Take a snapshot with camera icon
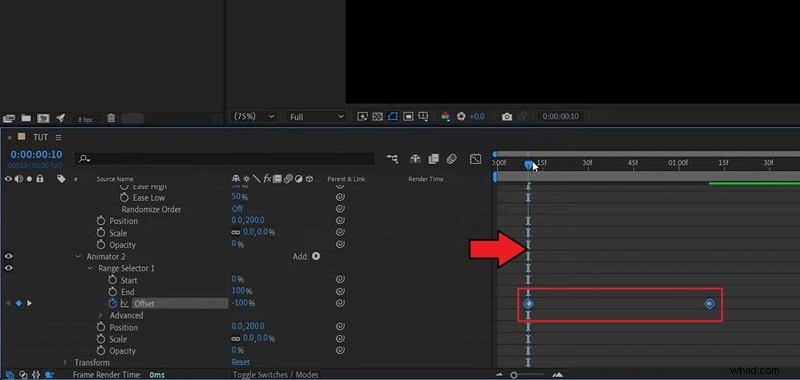Viewport: 800px width, 380px height. click(x=507, y=117)
